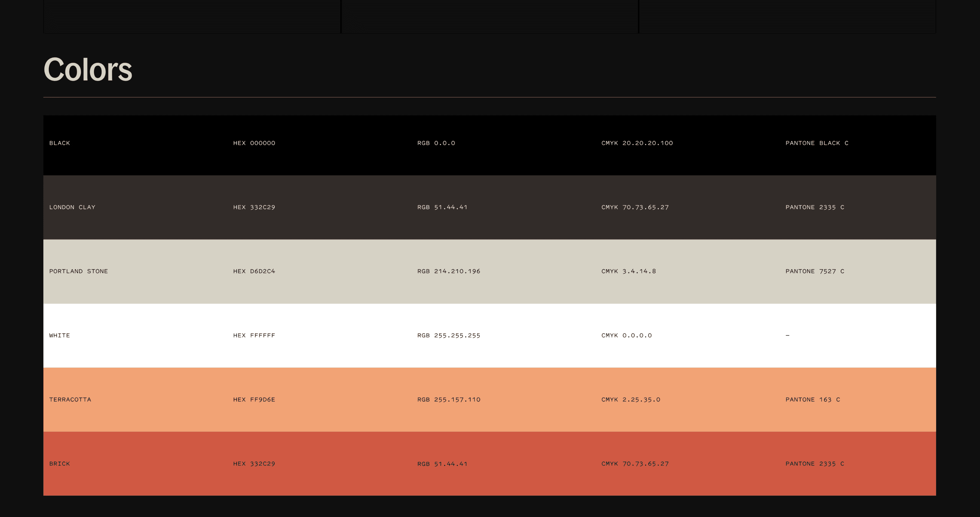
Task: Click RGB 255.255.255 value
Action: click(449, 335)
